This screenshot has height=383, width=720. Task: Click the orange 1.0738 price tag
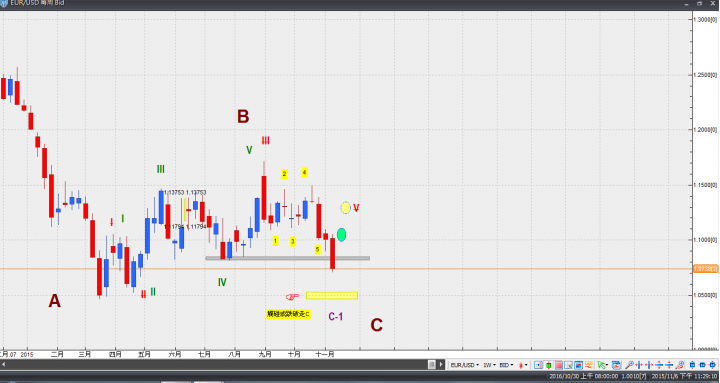pyautogui.click(x=705, y=269)
